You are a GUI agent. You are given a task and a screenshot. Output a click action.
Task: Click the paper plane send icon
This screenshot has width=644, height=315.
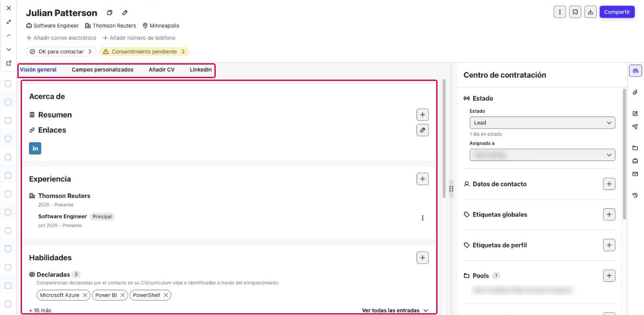tap(635, 126)
